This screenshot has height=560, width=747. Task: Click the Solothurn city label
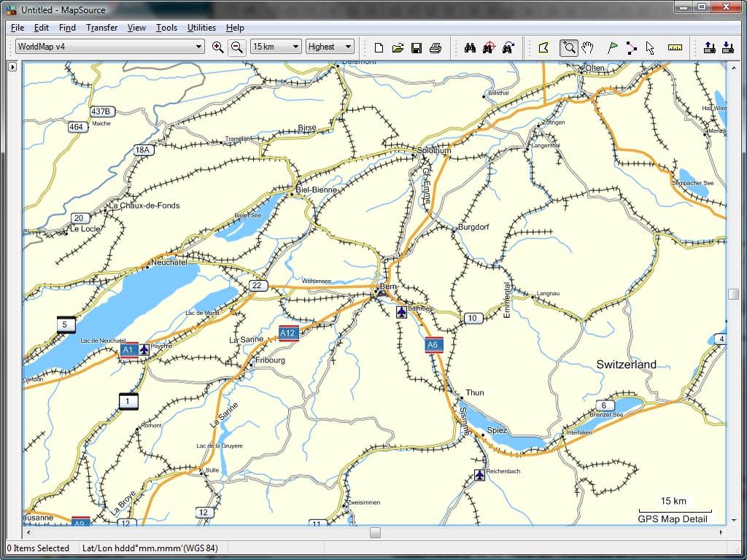(433, 150)
